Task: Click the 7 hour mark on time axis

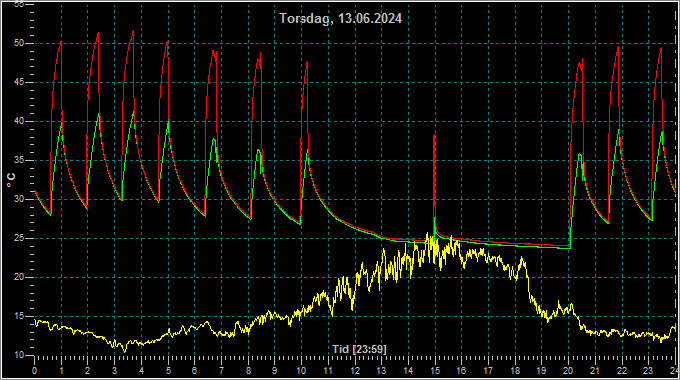Action: 222,370
